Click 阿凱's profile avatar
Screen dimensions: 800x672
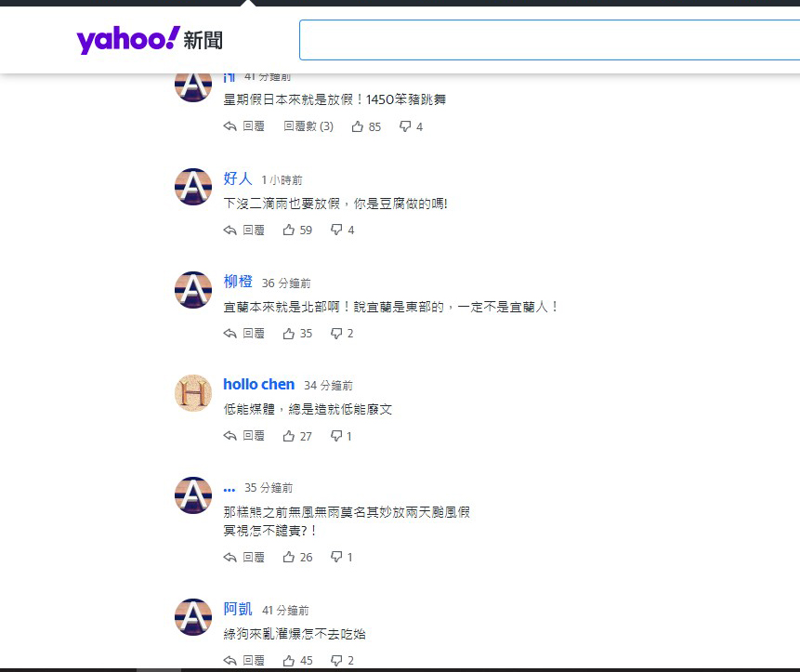[x=193, y=617]
